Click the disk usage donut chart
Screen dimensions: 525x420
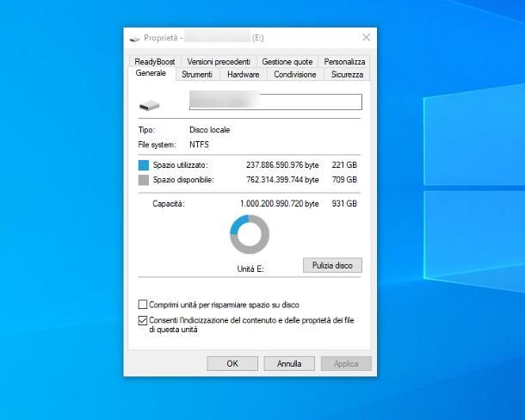click(250, 234)
